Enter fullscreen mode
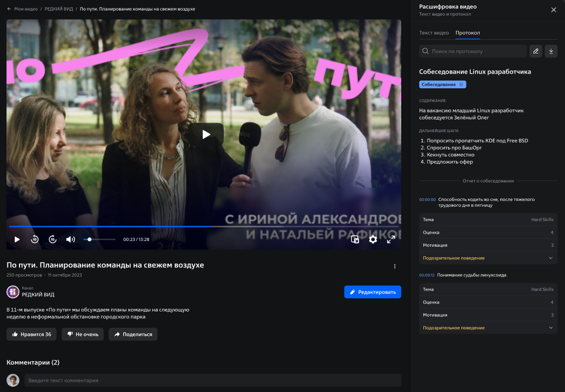The width and height of the screenshot is (565, 392). (391, 239)
